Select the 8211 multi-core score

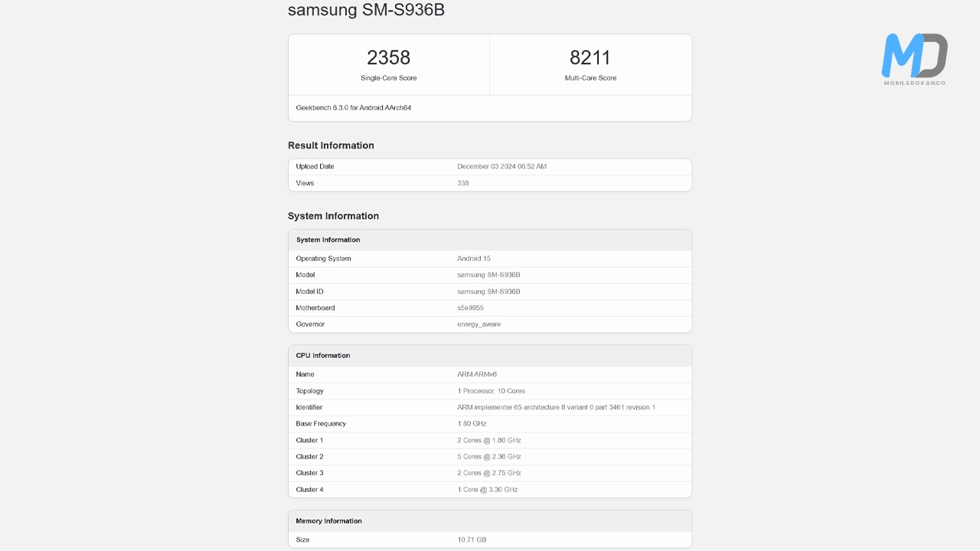[590, 57]
